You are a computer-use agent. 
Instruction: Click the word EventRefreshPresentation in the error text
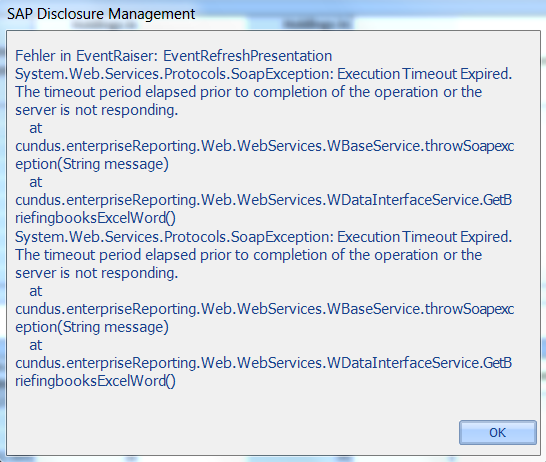click(x=248, y=56)
